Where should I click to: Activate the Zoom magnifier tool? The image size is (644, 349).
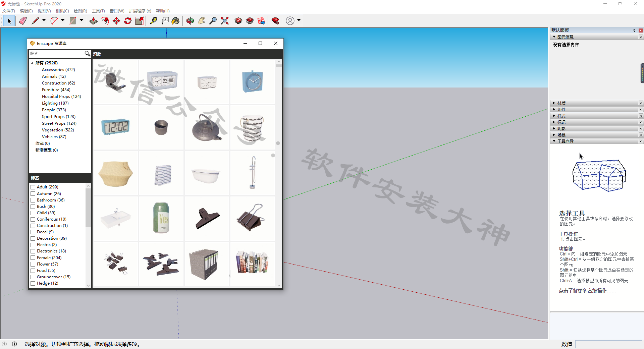point(213,21)
